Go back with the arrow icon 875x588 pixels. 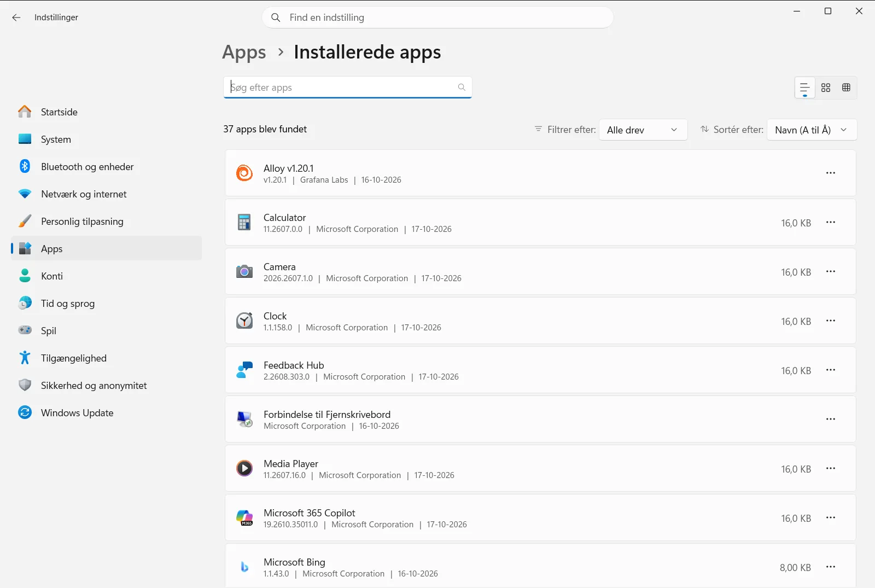(16, 18)
